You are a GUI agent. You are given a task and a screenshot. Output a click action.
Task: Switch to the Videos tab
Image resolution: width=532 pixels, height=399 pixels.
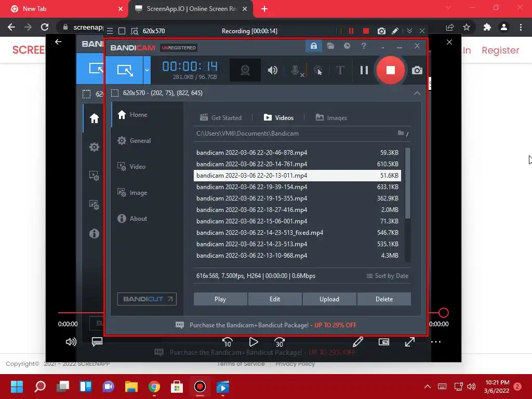click(x=278, y=118)
